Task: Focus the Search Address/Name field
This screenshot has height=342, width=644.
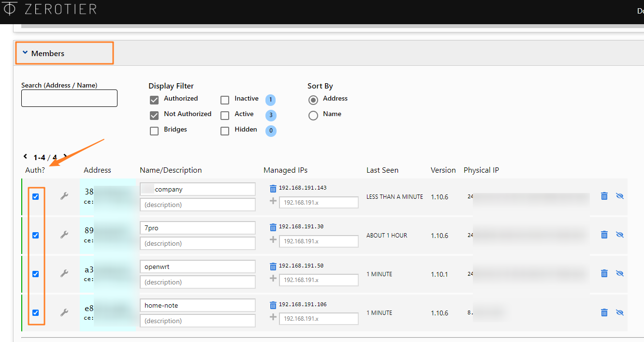Action: coord(69,98)
